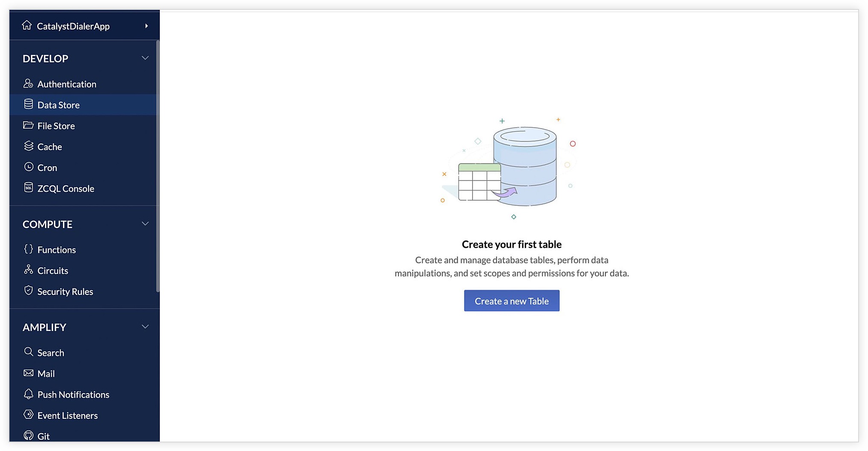The width and height of the screenshot is (868, 451).
Task: Click the Circuits nodes icon
Action: click(28, 270)
